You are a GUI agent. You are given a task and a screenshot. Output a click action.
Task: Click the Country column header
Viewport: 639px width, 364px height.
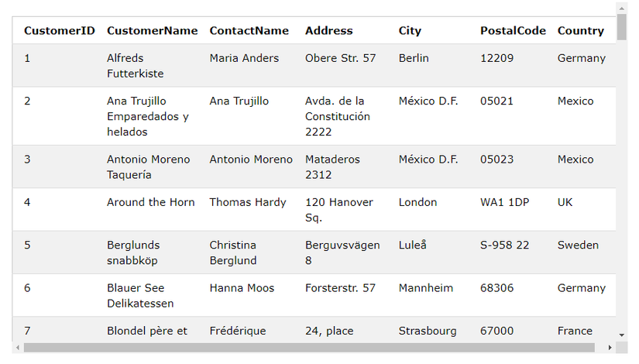(580, 31)
